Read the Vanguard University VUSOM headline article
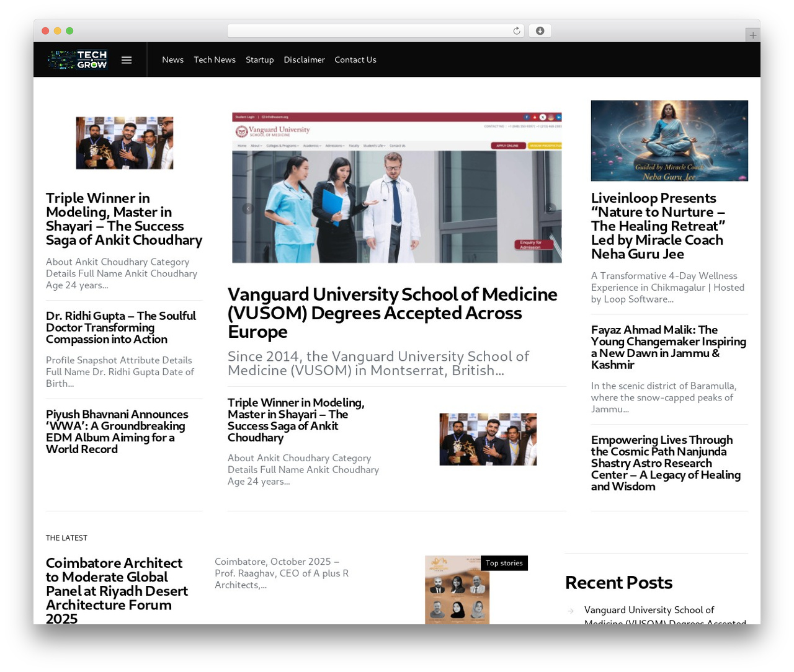The image size is (794, 672). click(393, 313)
